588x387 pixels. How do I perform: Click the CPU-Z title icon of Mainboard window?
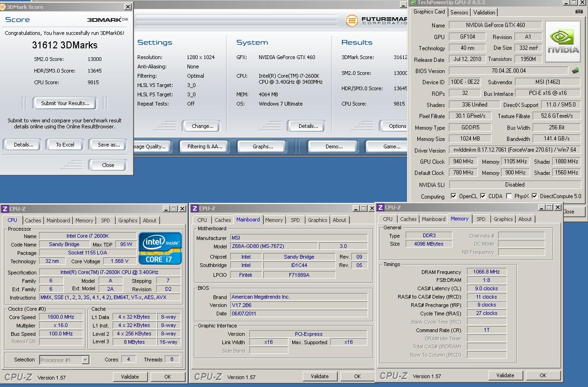(x=195, y=208)
